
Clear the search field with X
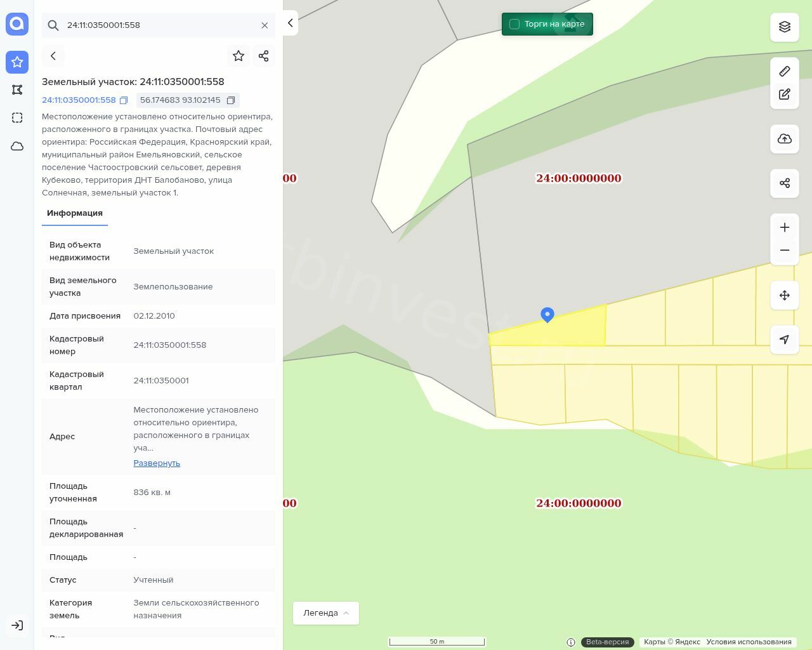pyautogui.click(x=265, y=25)
